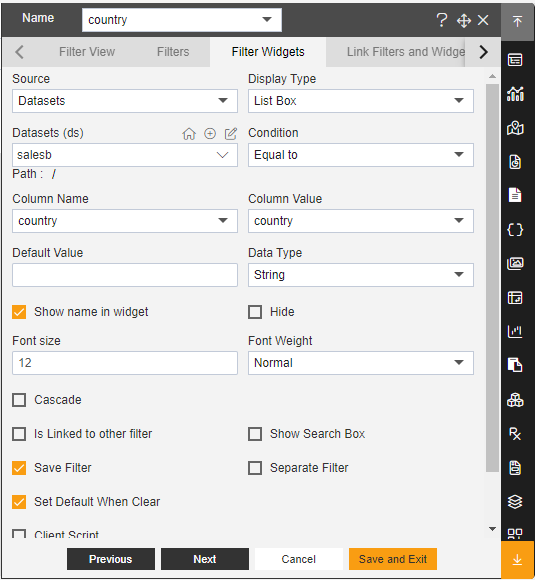Click the home icon beside Datasets (ds)
The width and height of the screenshot is (535, 580).
[189, 134]
